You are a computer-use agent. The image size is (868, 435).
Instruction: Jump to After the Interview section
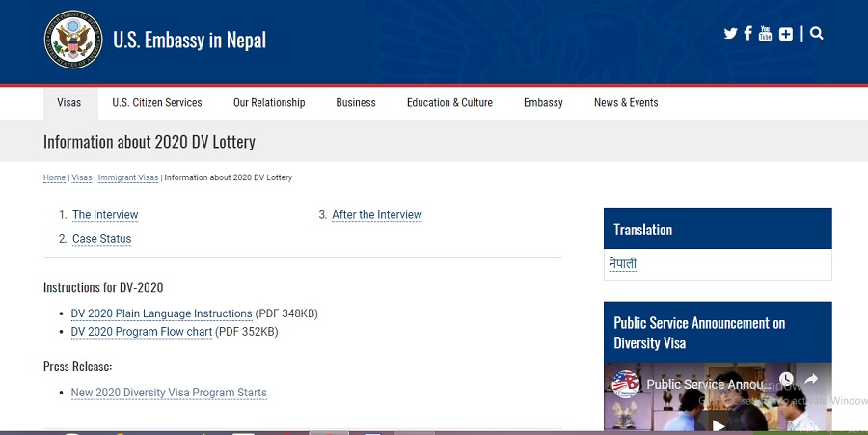pos(377,215)
